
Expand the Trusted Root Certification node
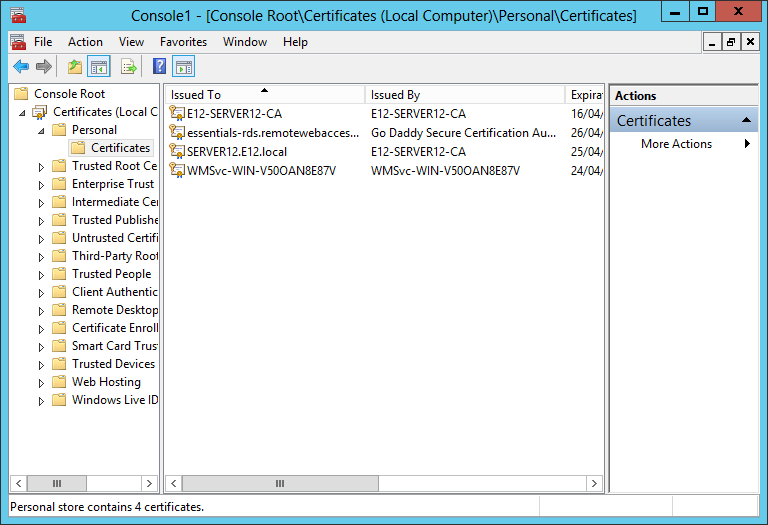(x=41, y=167)
